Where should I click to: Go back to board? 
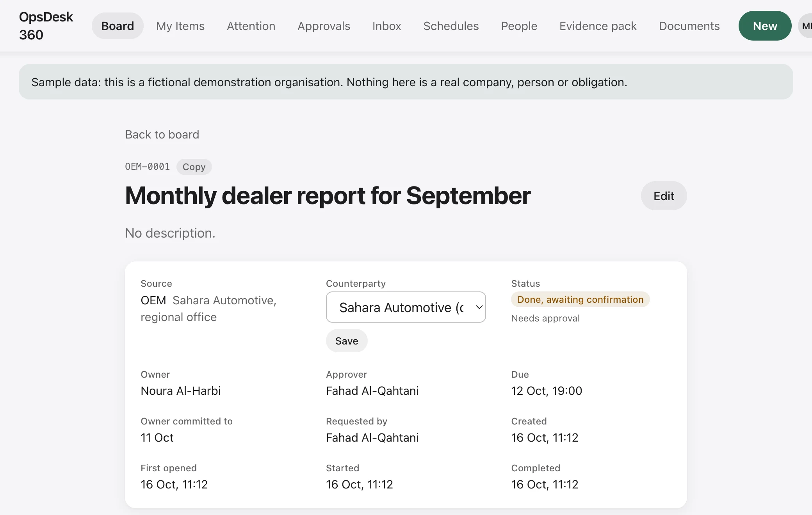tap(162, 134)
